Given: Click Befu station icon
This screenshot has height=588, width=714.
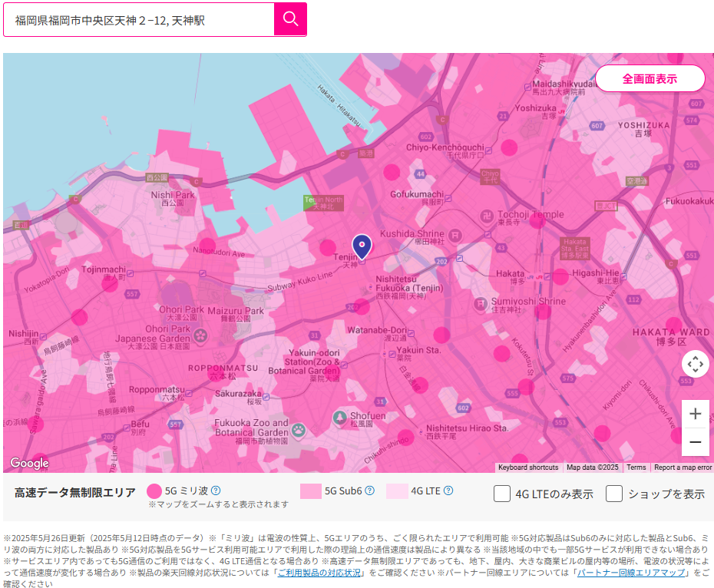Looking at the screenshot, I should (126, 428).
